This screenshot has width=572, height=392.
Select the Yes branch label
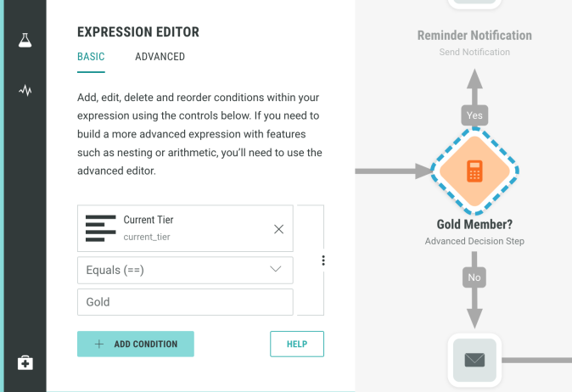click(474, 115)
